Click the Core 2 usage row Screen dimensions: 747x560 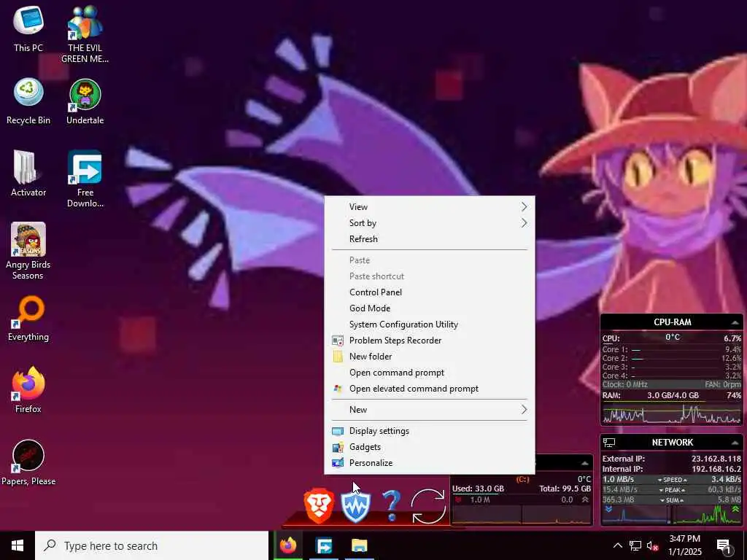pos(672,358)
